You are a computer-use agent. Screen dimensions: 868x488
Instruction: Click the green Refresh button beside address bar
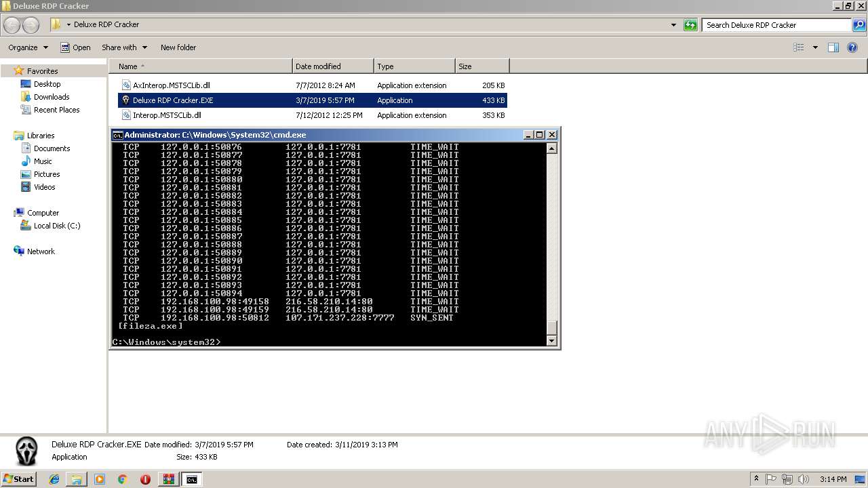coord(690,25)
